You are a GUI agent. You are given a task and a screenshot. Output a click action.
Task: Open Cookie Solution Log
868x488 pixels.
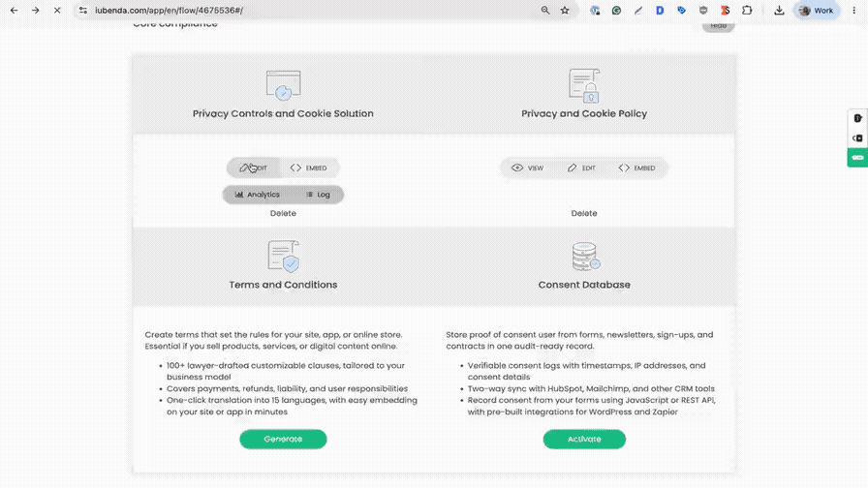318,195
